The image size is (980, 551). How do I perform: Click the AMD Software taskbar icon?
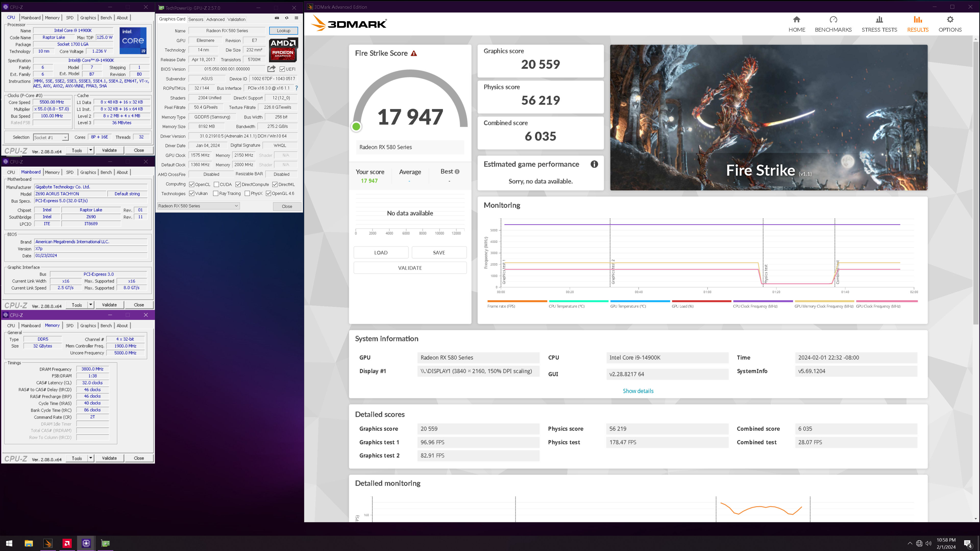click(x=67, y=543)
